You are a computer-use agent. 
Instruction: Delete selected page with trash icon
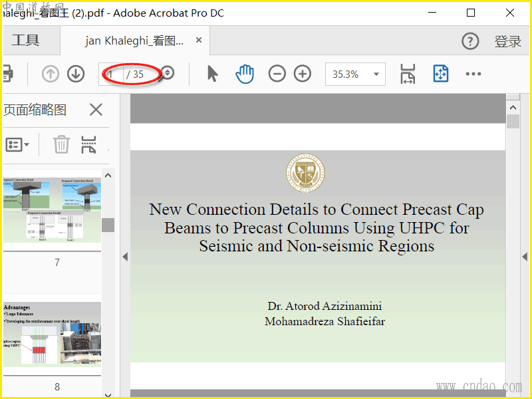coord(61,144)
